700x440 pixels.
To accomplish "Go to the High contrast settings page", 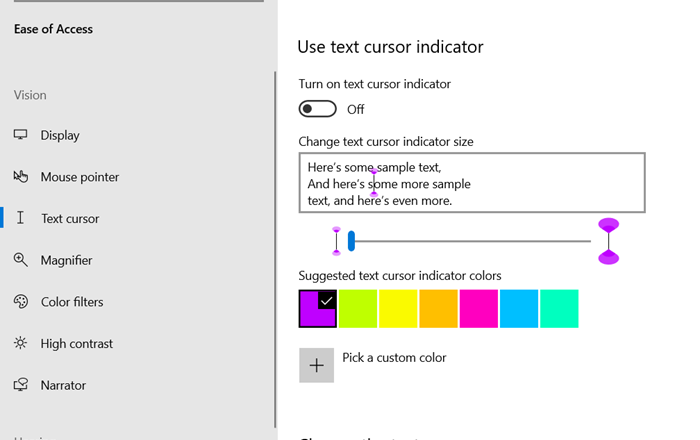I will (76, 344).
